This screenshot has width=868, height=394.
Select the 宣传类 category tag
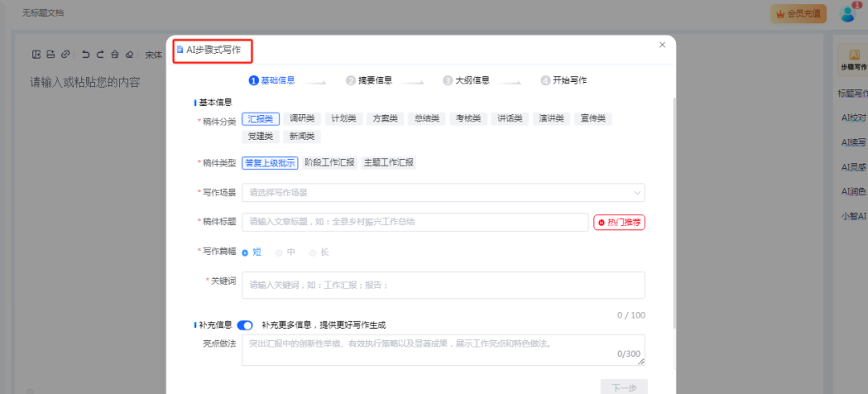pyautogui.click(x=593, y=118)
